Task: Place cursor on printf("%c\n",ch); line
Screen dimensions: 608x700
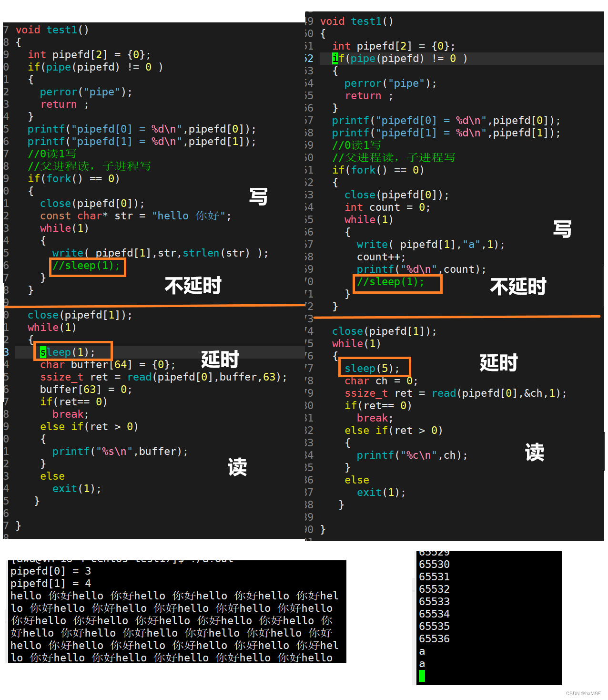Action: pyautogui.click(x=412, y=455)
